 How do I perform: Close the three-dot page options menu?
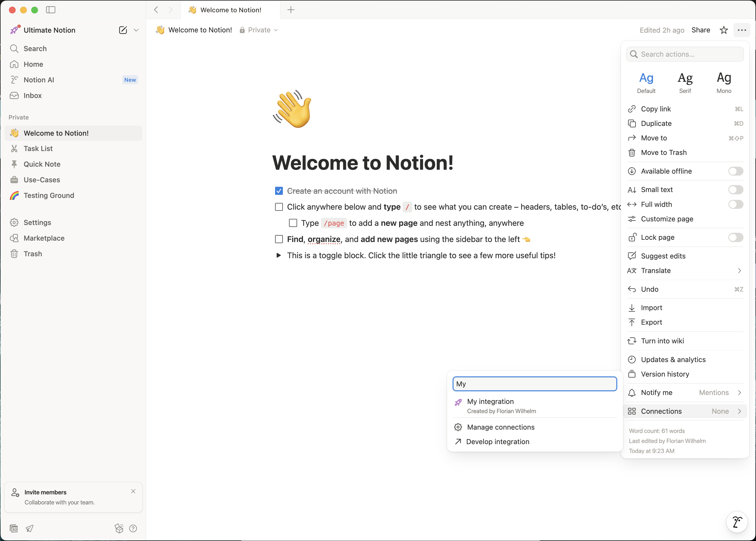tap(742, 30)
